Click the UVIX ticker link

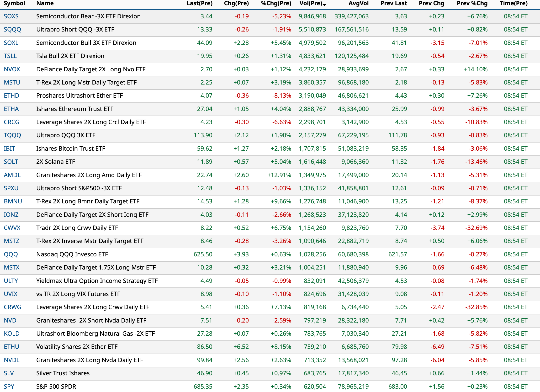coord(11,294)
